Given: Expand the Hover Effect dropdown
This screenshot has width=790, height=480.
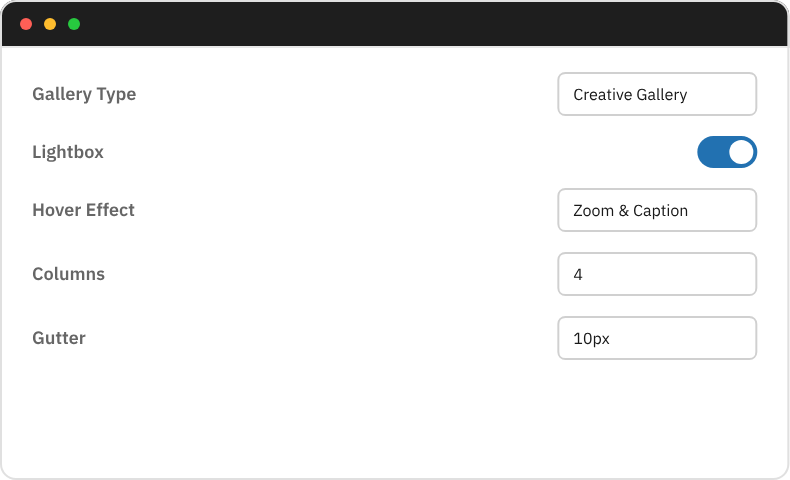Looking at the screenshot, I should click(656, 210).
